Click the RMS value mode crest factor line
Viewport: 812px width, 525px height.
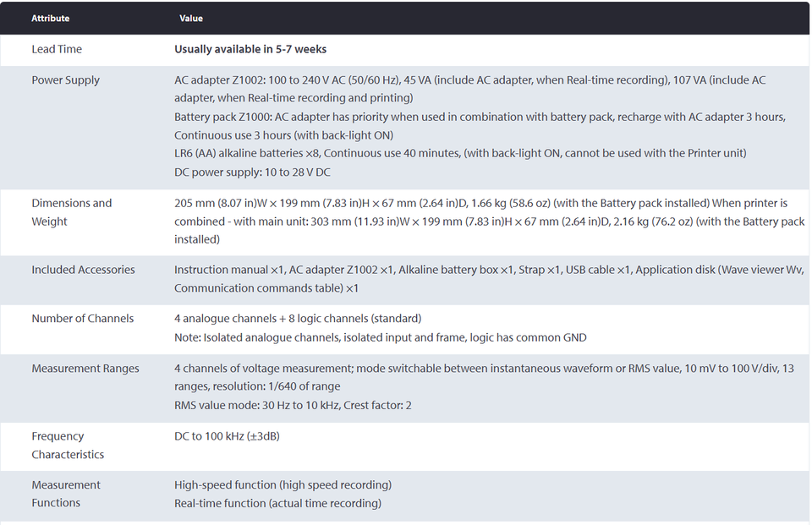[x=293, y=406]
